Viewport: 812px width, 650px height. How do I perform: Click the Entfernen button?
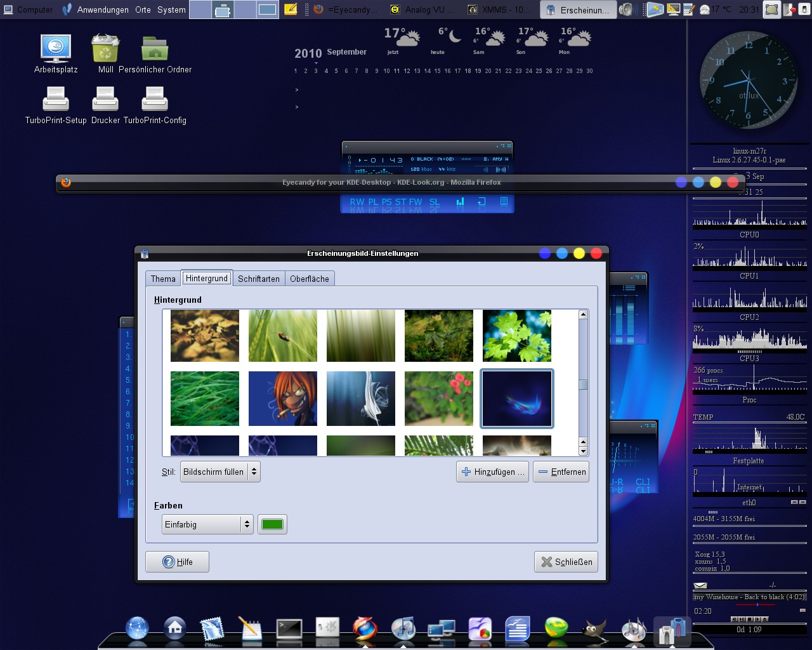click(561, 472)
